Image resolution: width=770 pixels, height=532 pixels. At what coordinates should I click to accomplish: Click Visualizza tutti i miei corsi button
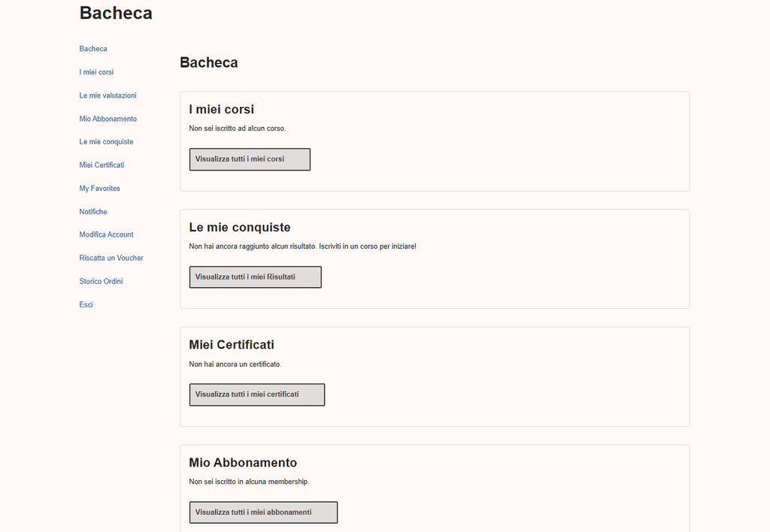click(x=250, y=159)
